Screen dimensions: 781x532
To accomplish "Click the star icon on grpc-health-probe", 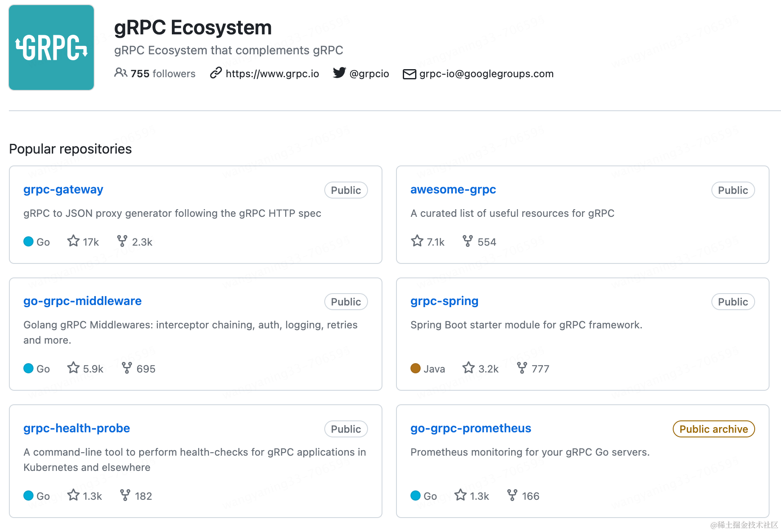I will [x=73, y=495].
